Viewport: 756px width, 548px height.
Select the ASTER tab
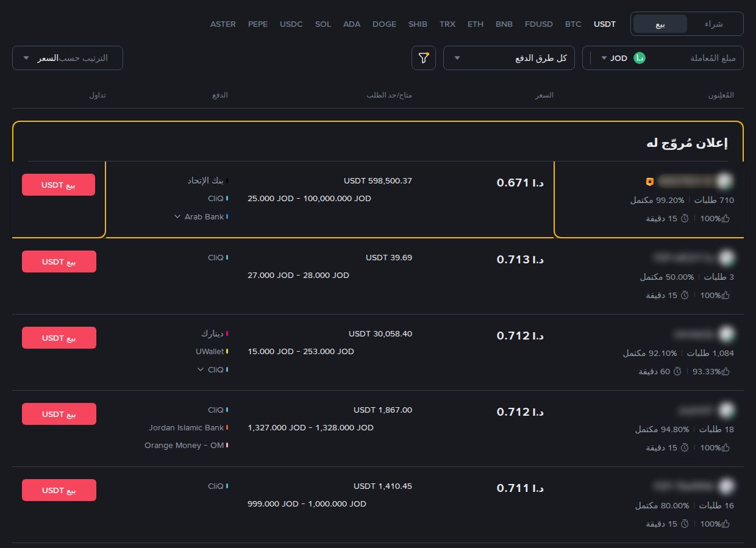pyautogui.click(x=223, y=24)
